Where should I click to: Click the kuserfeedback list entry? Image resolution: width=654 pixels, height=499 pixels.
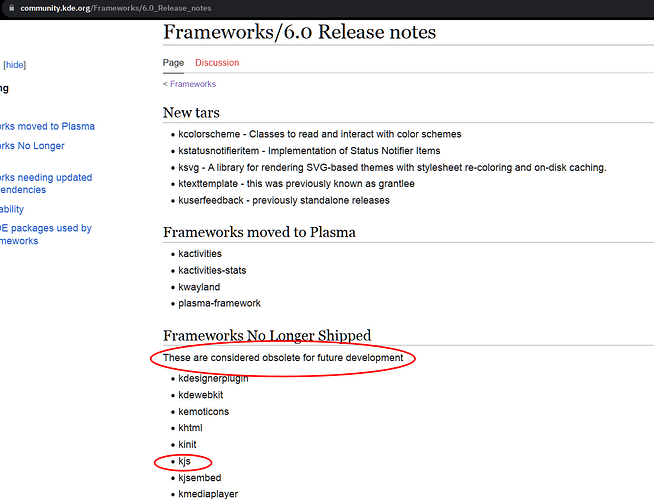284,200
